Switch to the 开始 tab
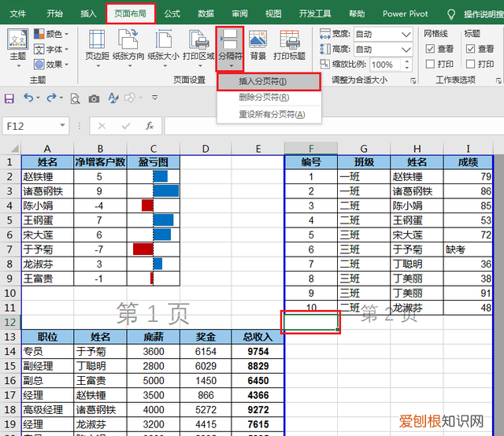This screenshot has width=504, height=436. click(54, 14)
